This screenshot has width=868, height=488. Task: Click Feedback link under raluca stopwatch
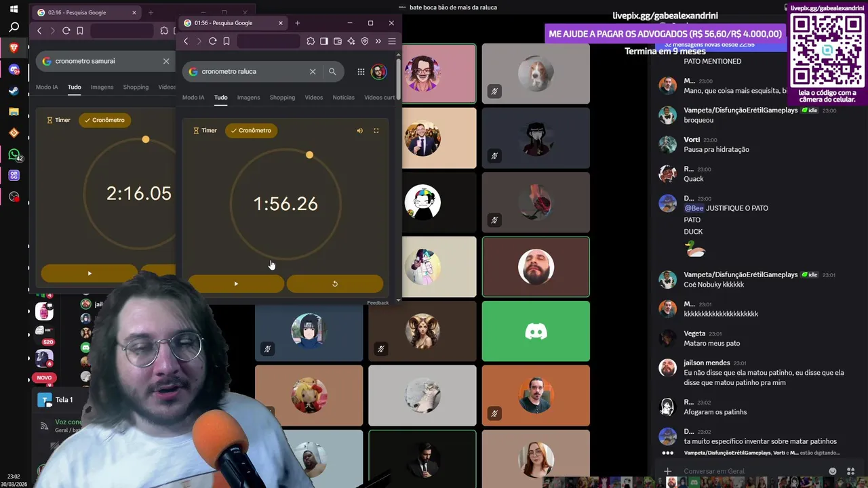click(x=378, y=303)
